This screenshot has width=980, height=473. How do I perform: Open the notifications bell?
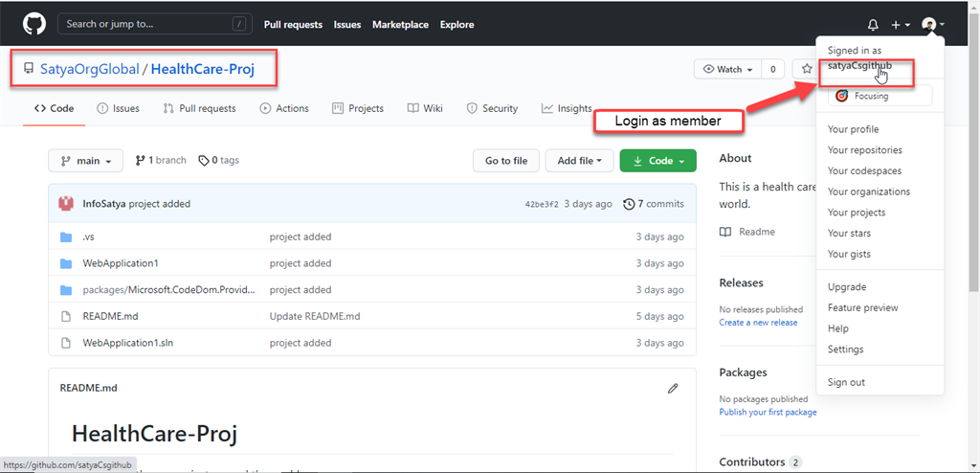(873, 25)
